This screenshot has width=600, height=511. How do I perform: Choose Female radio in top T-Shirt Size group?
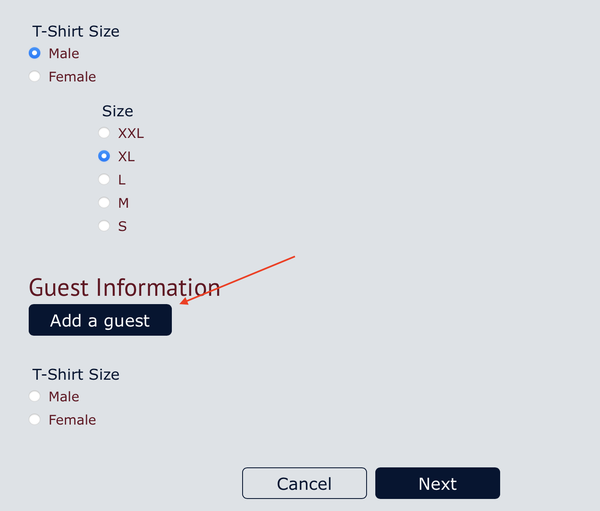[35, 76]
